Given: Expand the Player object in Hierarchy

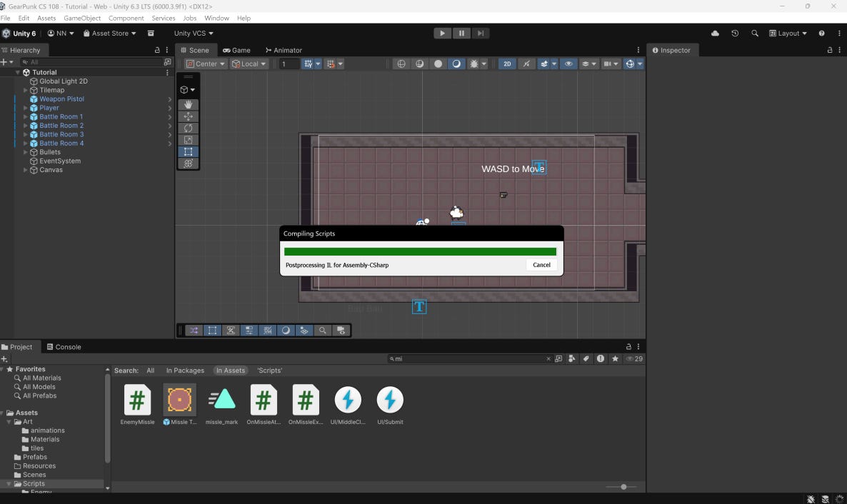Looking at the screenshot, I should click(x=26, y=108).
